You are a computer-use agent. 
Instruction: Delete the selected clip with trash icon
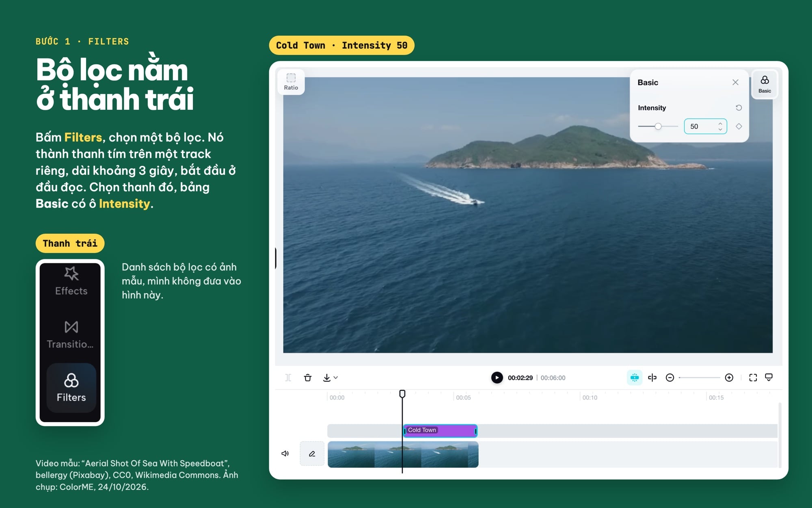tap(308, 378)
